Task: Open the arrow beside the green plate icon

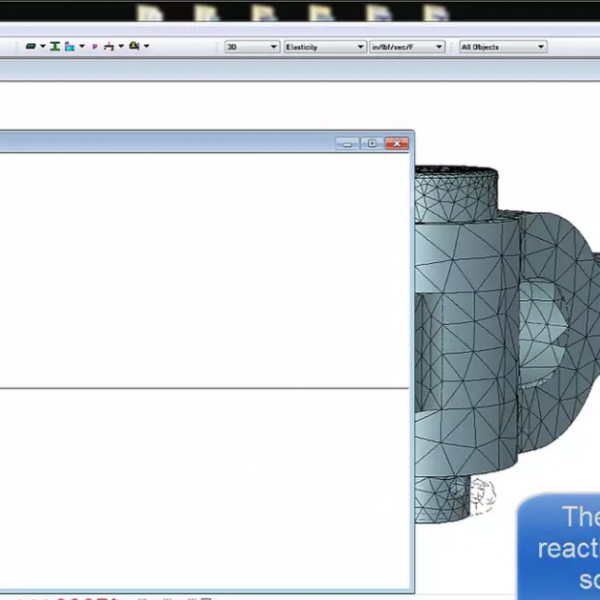Action: click(x=42, y=46)
